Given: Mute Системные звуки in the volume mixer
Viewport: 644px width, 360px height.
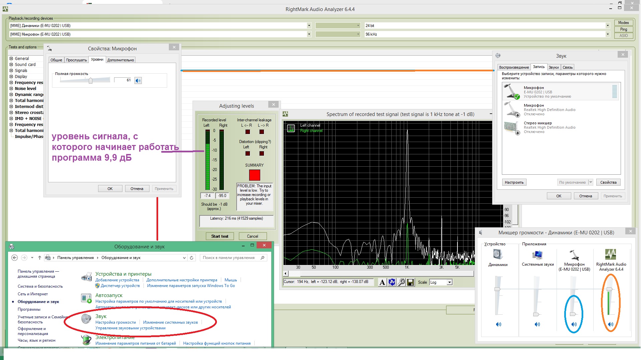Looking at the screenshot, I should pos(537,324).
